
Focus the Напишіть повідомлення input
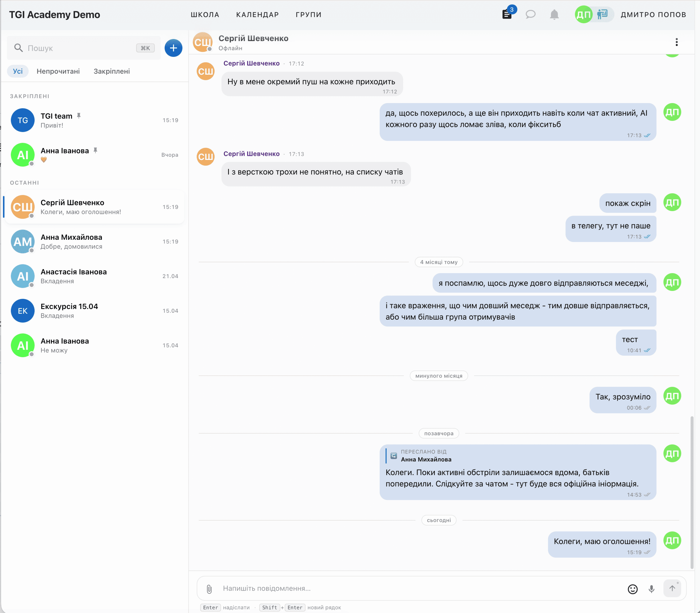click(421, 588)
